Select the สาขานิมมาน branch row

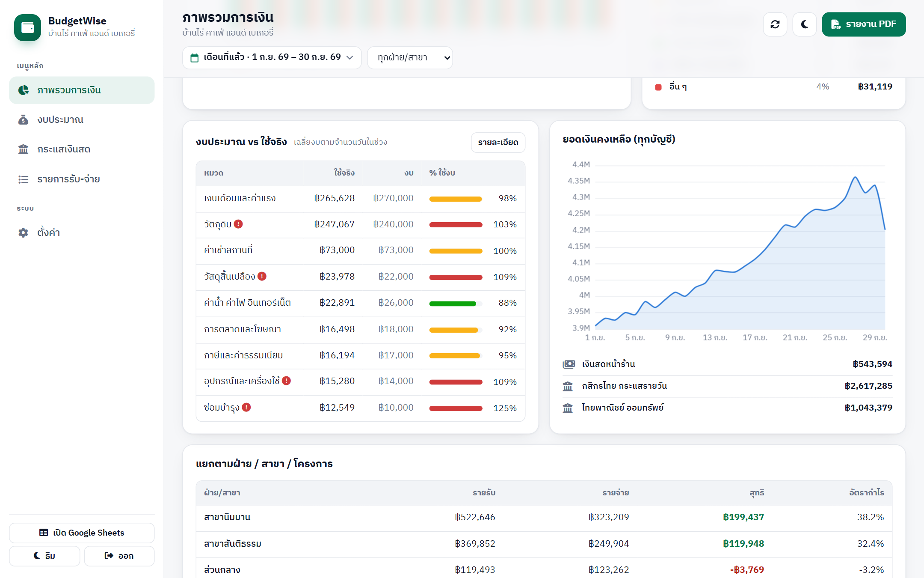tap(544, 518)
